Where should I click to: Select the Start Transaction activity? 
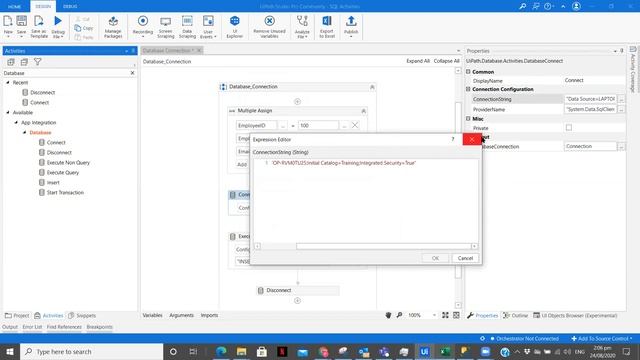[x=61, y=192]
